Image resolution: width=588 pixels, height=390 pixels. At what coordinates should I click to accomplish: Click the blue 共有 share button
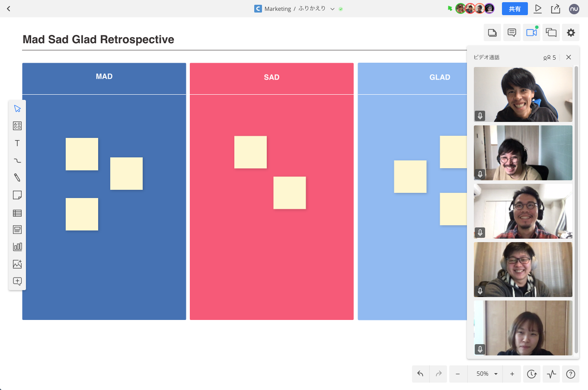coord(514,9)
